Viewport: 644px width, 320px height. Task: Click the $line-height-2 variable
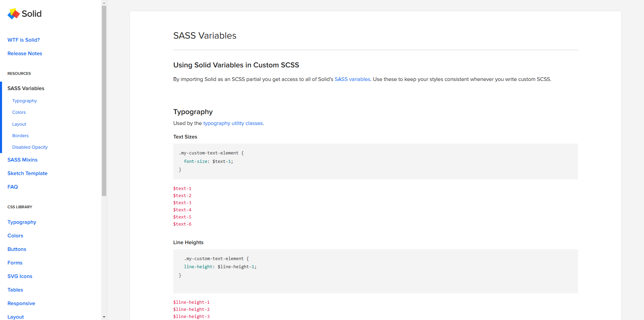point(192,310)
